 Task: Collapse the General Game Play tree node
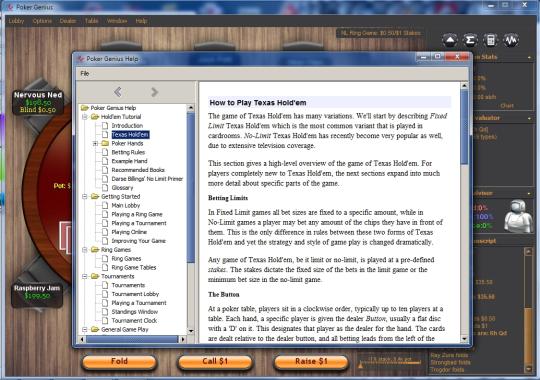[85, 329]
